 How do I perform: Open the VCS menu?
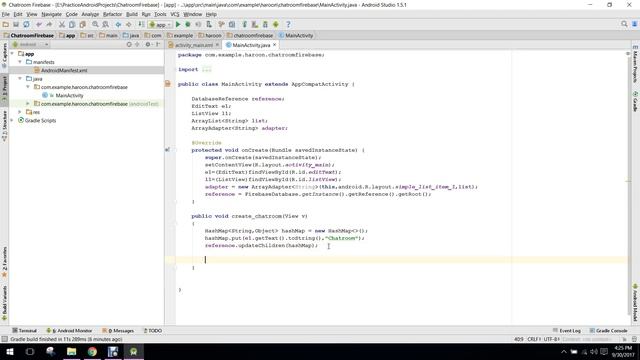[175, 14]
